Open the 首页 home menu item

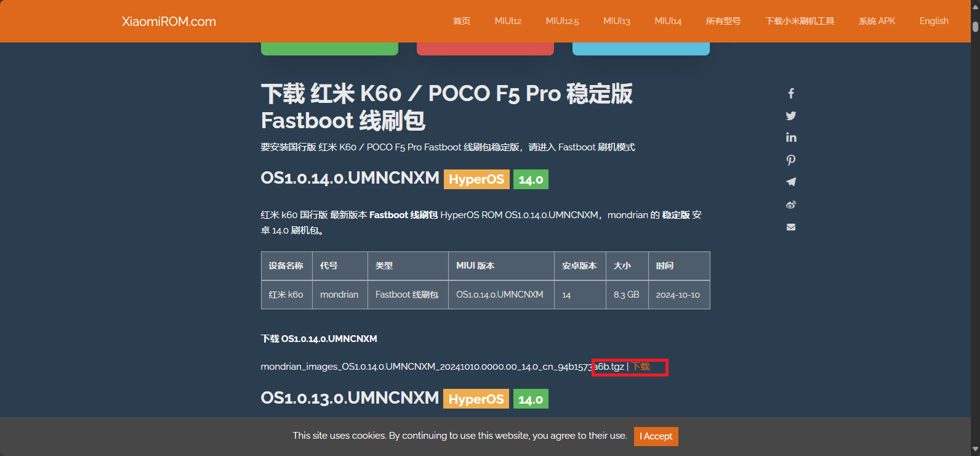(462, 21)
